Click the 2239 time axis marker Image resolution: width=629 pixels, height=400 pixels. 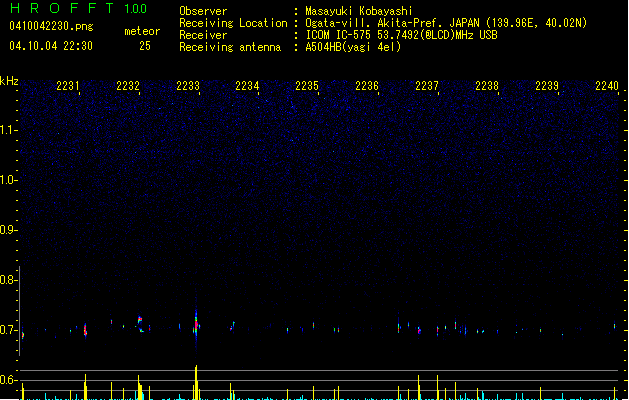[547, 86]
